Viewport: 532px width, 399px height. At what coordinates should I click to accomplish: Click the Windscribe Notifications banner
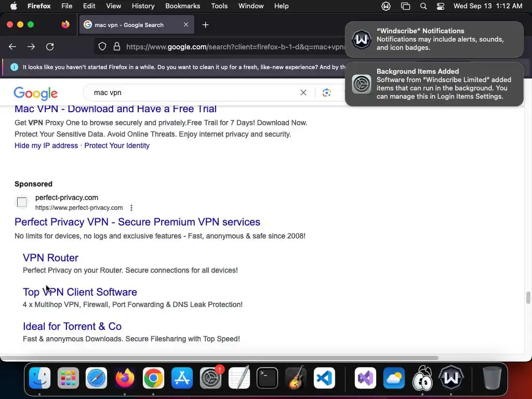pos(434,39)
